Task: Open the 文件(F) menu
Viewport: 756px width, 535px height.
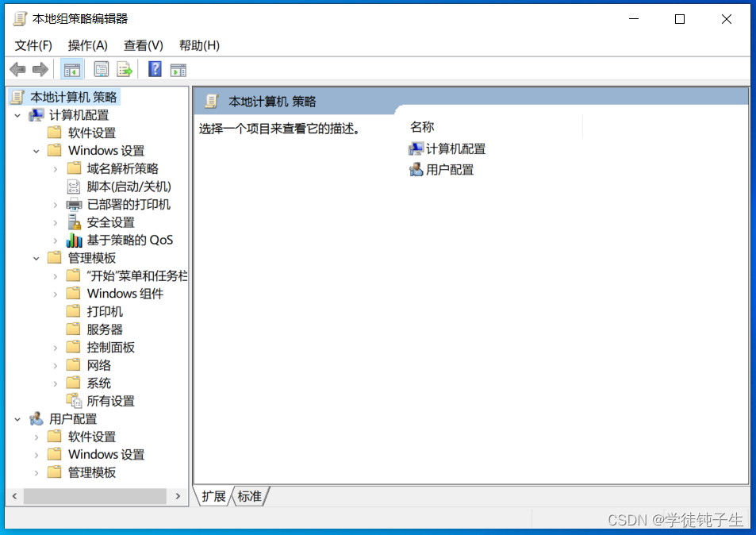Action: pyautogui.click(x=33, y=45)
